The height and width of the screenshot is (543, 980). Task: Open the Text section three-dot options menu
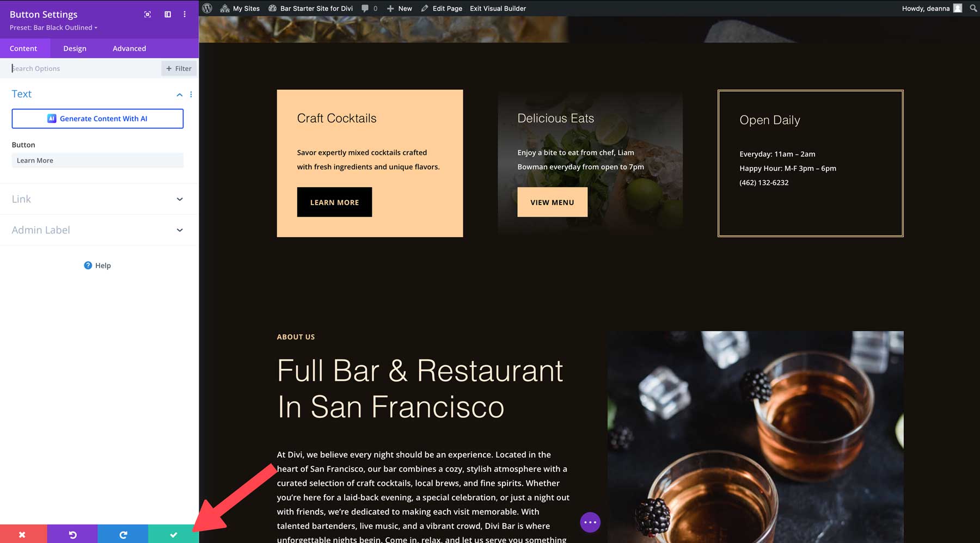191,94
